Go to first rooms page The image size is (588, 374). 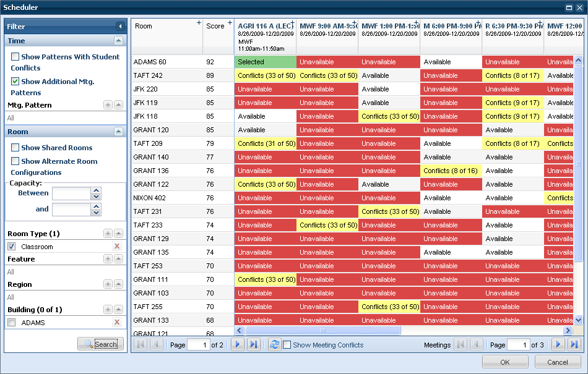pos(141,344)
